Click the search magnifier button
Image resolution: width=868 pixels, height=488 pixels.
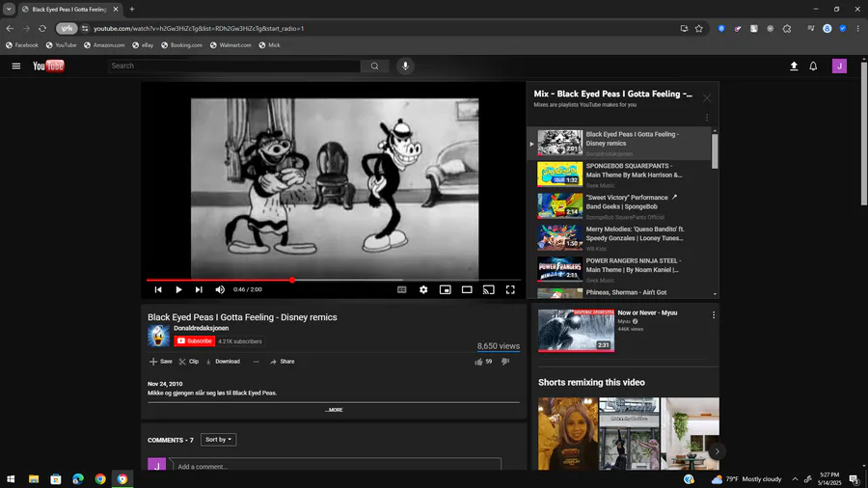375,66
